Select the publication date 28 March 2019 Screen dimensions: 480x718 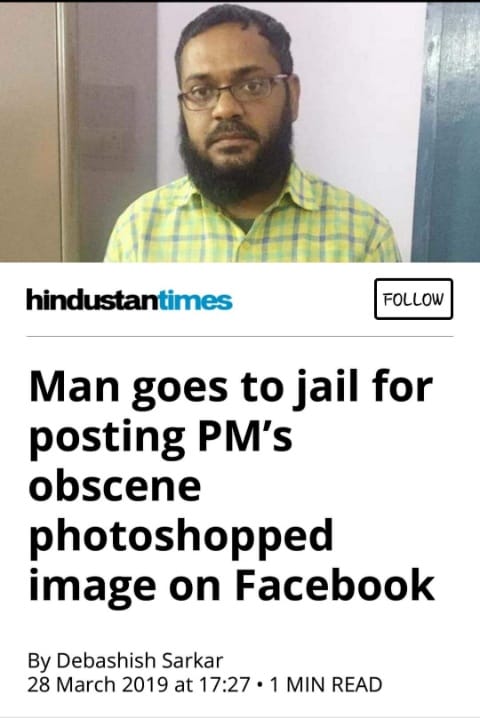(97, 685)
